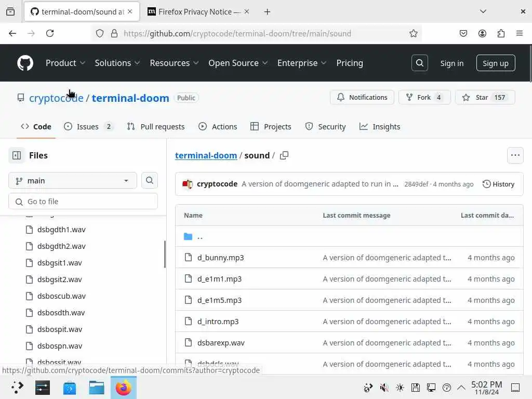Viewport: 532px width, 399px height.
Task: Toggle muted volume icon in system tray
Action: [384, 388]
